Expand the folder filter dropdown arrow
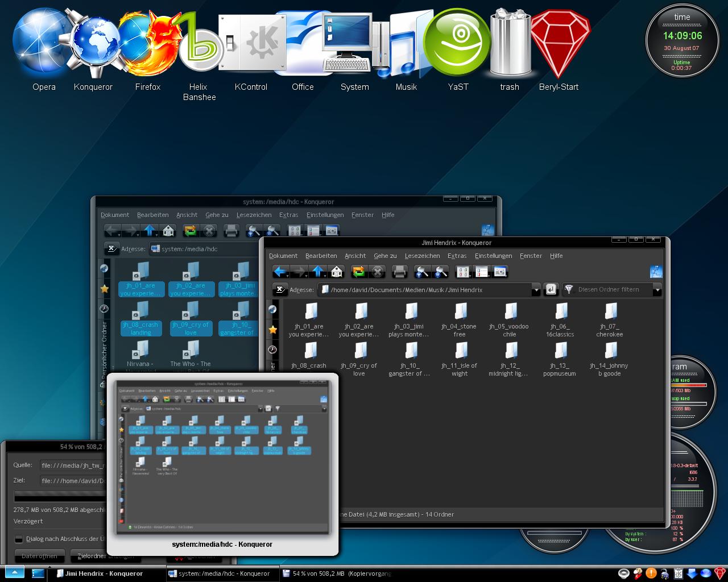Image resolution: width=728 pixels, height=582 pixels. 657,290
